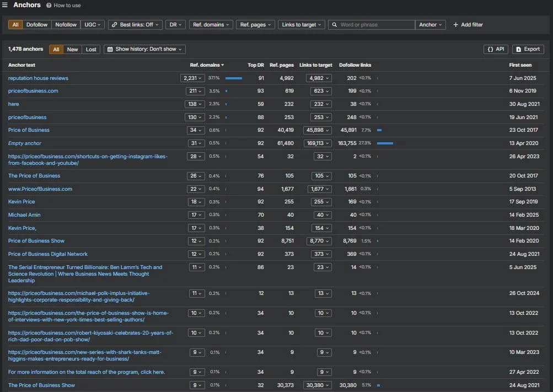Open anchor www.PriceofBusiness.com
The width and height of the screenshot is (553, 392).
tap(40, 189)
